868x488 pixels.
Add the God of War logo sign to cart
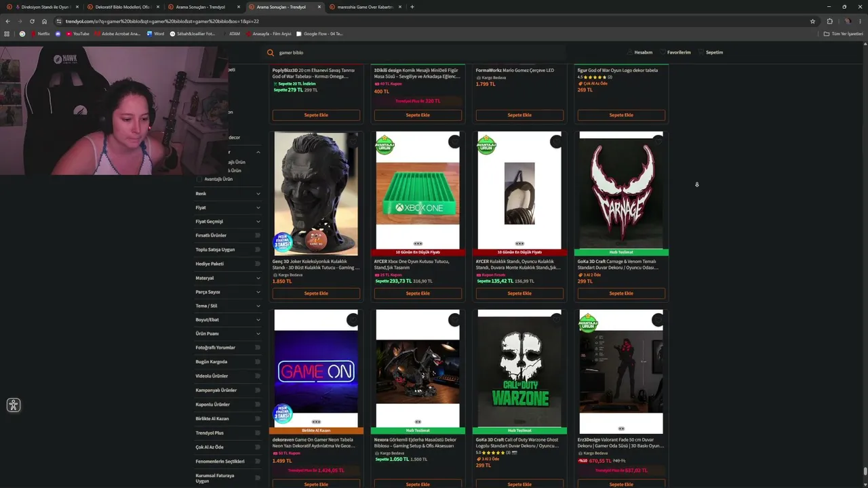[x=621, y=115]
